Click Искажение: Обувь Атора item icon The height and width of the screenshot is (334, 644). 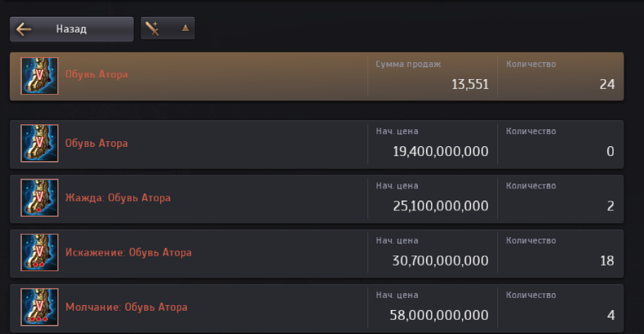[40, 253]
